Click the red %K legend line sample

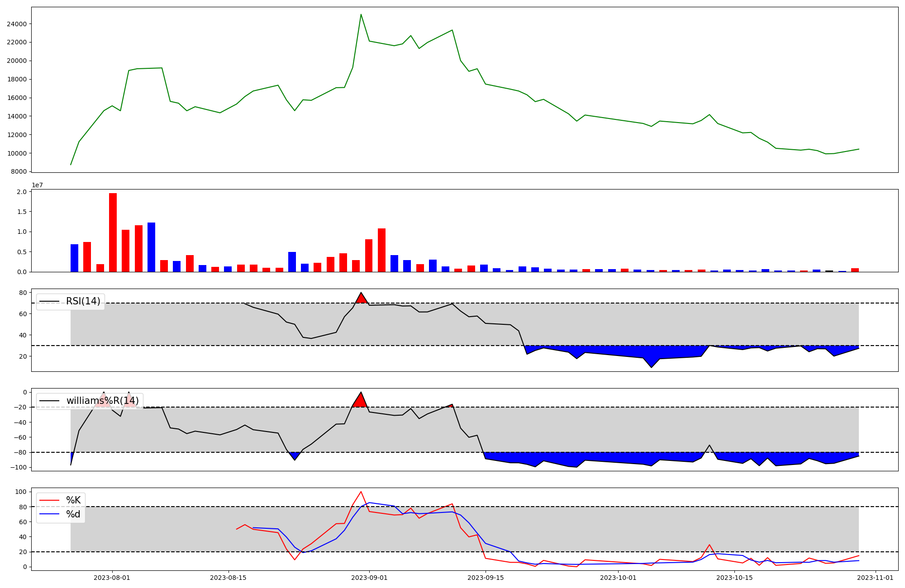49,500
